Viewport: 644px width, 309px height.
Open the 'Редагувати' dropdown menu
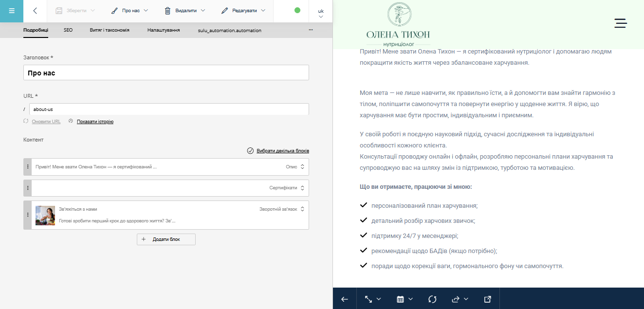[243, 10]
